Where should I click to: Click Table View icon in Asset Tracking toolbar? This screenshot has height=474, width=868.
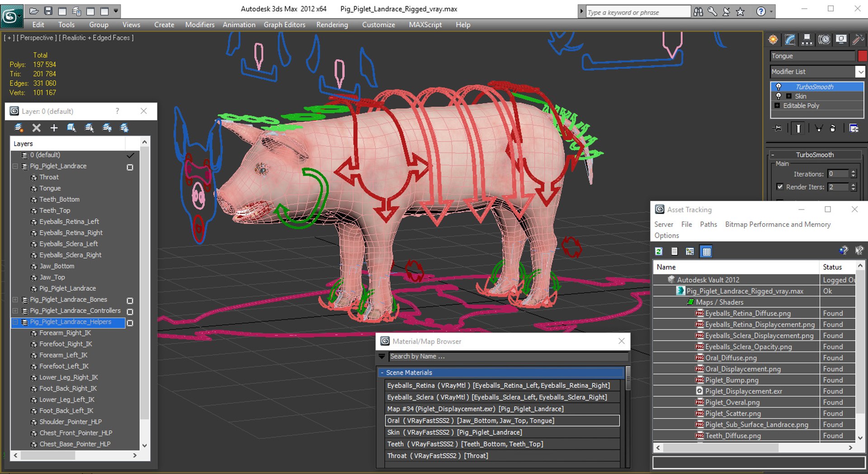[x=706, y=251]
